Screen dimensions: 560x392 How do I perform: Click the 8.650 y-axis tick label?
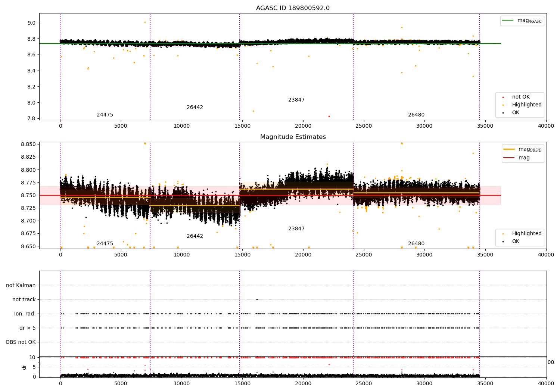[x=28, y=246]
